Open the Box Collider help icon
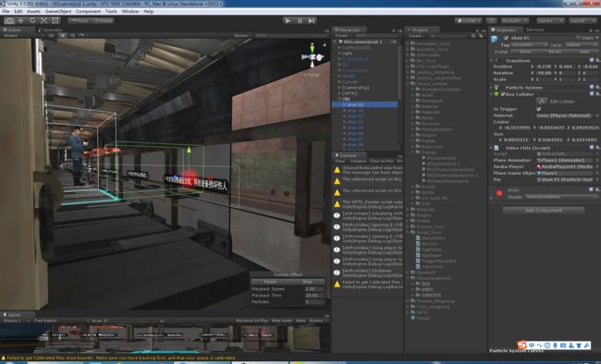601x364 pixels. pyautogui.click(x=592, y=94)
